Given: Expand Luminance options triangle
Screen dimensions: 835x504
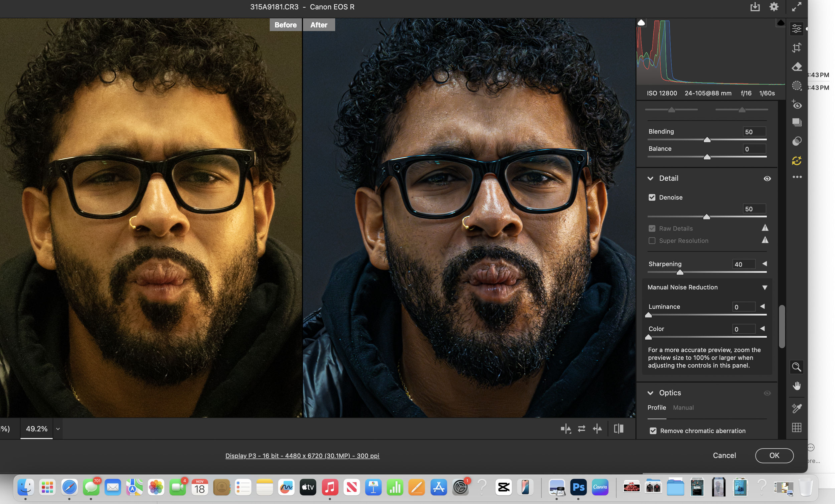Looking at the screenshot, I should coord(762,306).
